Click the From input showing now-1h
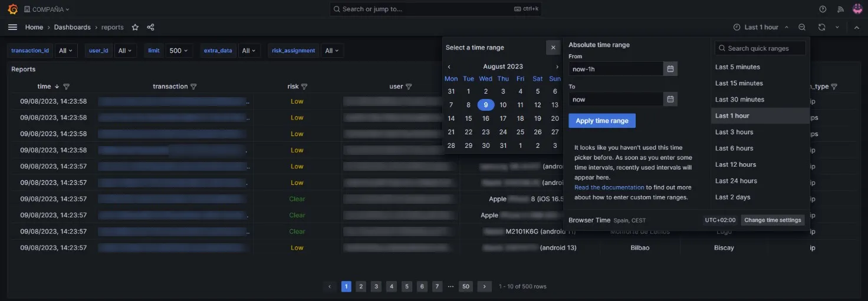The height and width of the screenshot is (301, 868). [x=616, y=69]
